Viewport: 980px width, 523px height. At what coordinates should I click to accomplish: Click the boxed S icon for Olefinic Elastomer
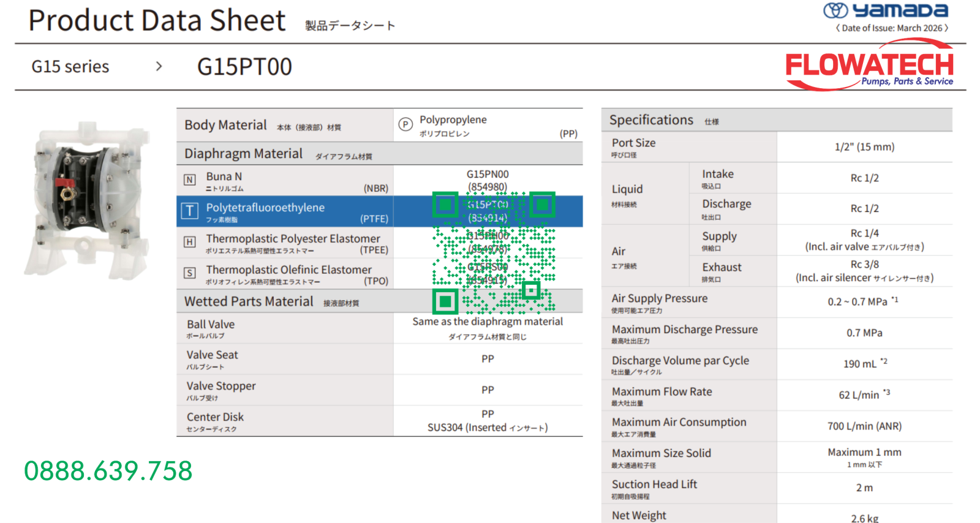point(190,273)
